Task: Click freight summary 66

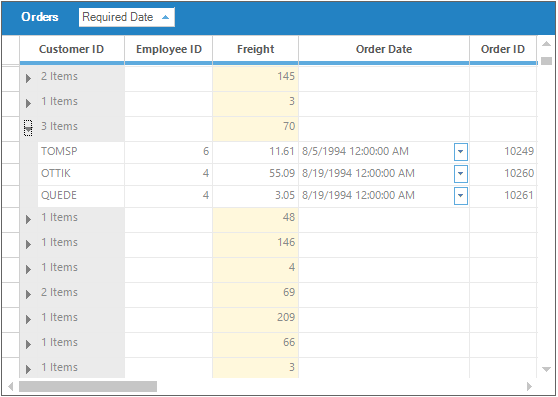Action: click(x=256, y=345)
